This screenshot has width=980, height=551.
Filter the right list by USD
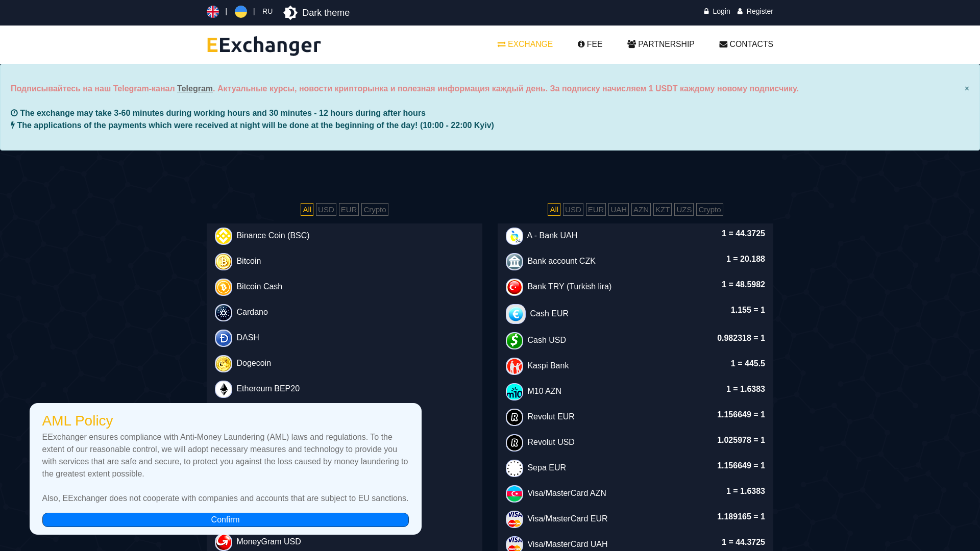[x=573, y=210]
